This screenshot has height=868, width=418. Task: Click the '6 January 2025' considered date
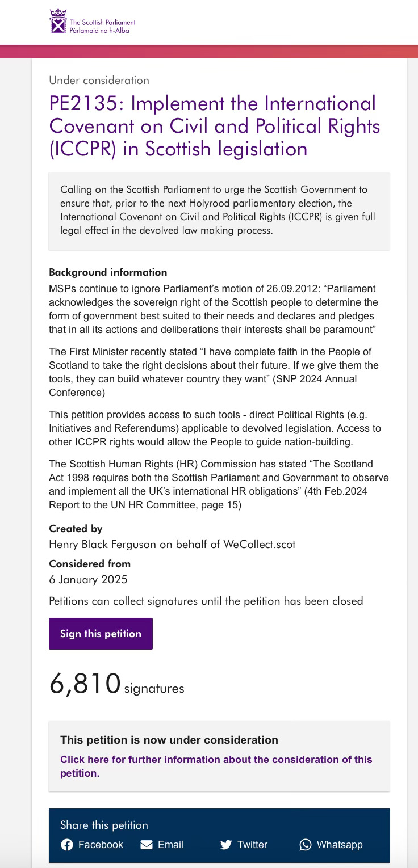click(88, 580)
